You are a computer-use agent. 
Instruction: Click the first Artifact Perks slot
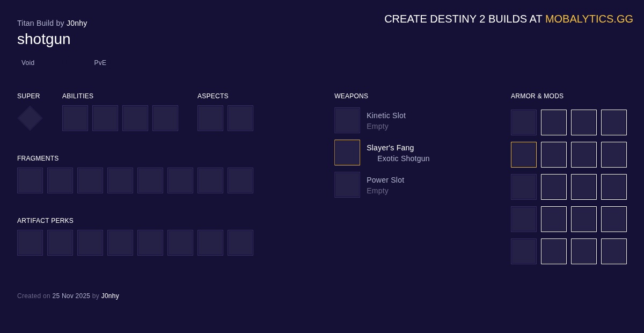pos(30,243)
